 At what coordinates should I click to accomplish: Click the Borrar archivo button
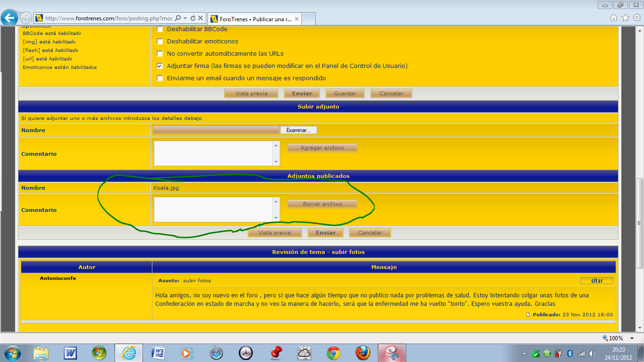322,204
